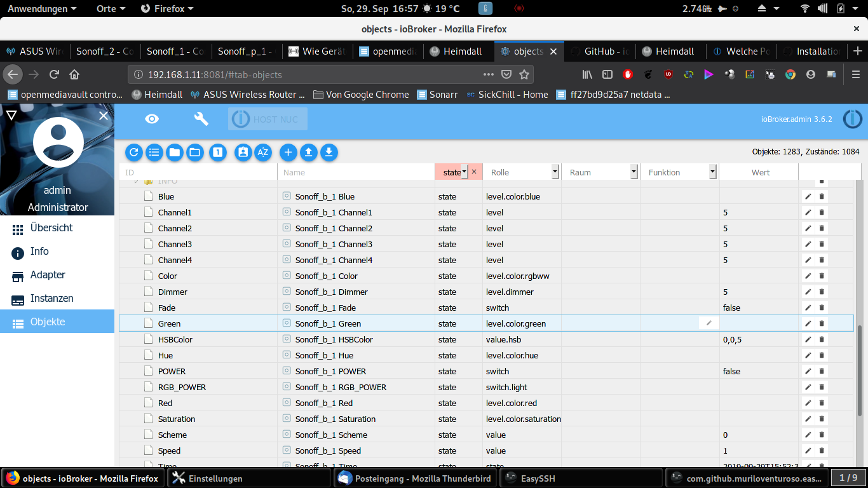This screenshot has width=868, height=488.
Task: Click the expand all folders icon
Action: click(x=195, y=152)
